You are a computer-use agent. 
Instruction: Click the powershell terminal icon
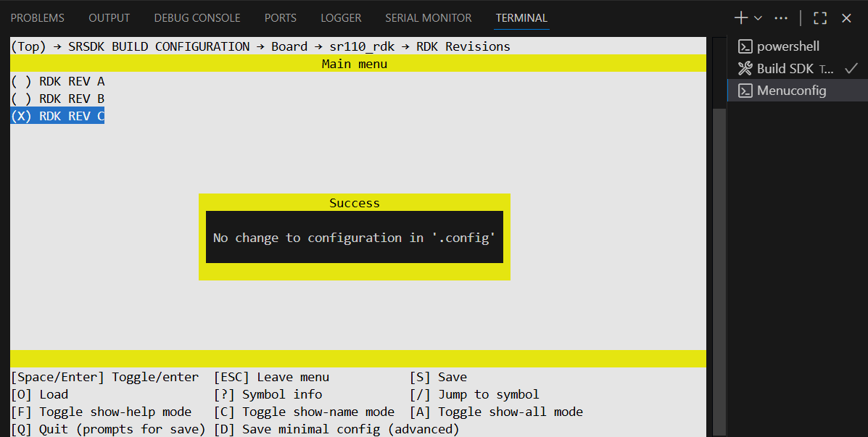coord(745,46)
